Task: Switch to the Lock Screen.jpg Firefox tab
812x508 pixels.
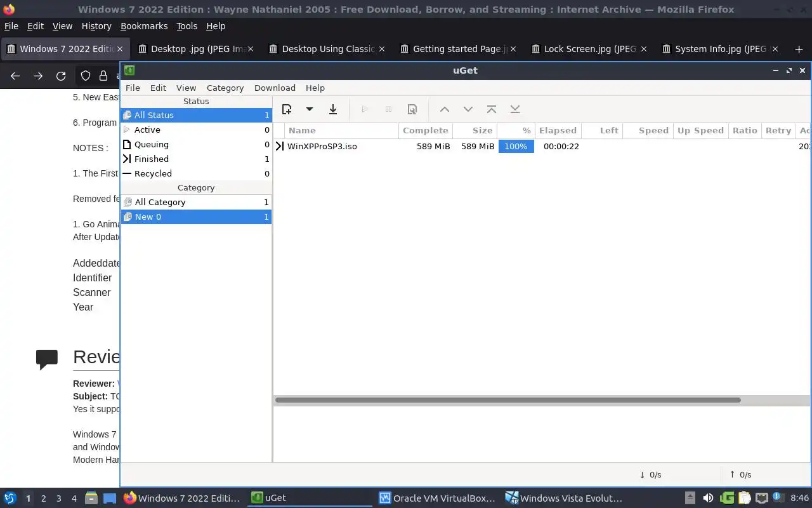Action: click(589, 49)
